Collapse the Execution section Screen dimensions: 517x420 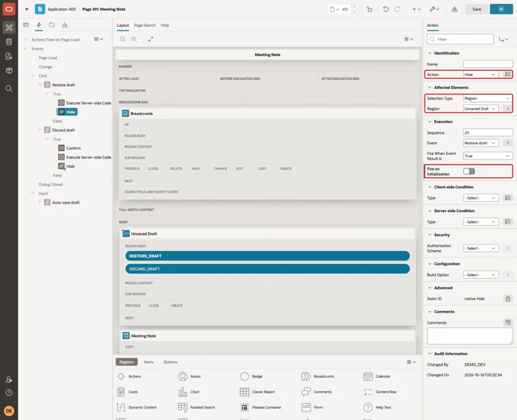[429, 122]
